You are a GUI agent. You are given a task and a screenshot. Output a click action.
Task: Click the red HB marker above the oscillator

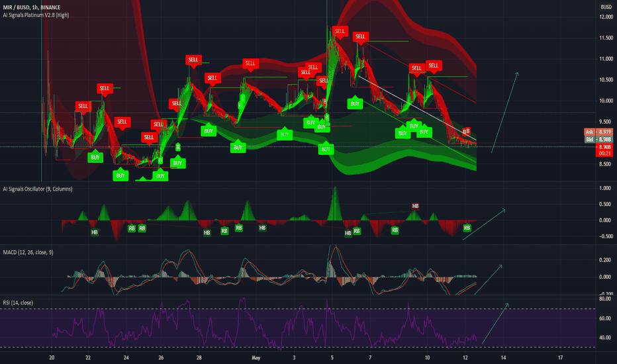pyautogui.click(x=415, y=206)
